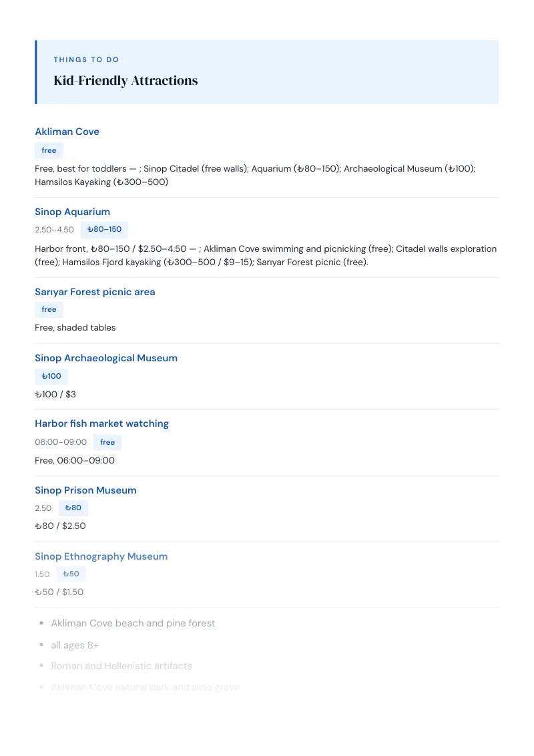Select the ₺80–150 price tag
Image resolution: width=534 pixels, height=756 pixels.
(x=104, y=230)
